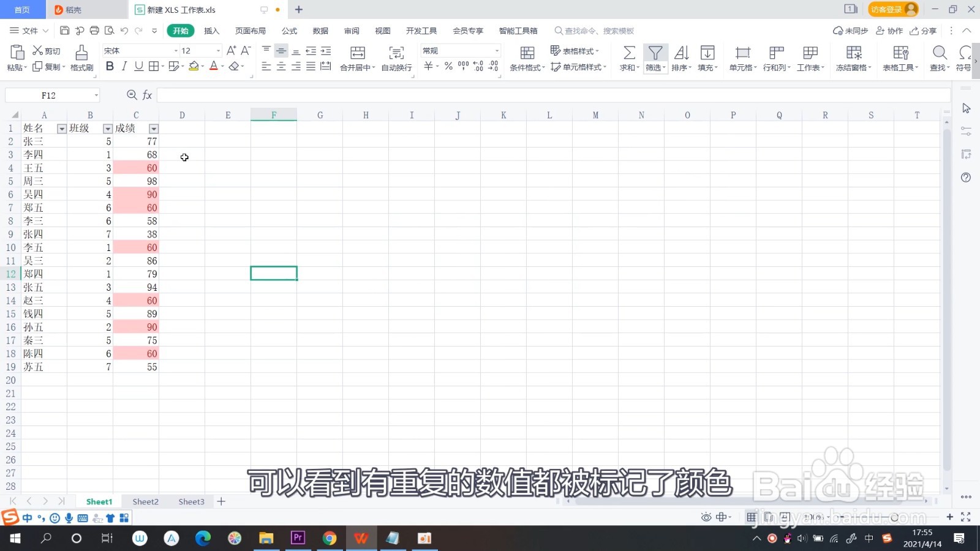Open the font name dropdown showing 宋体
980x551 pixels.
[176, 51]
